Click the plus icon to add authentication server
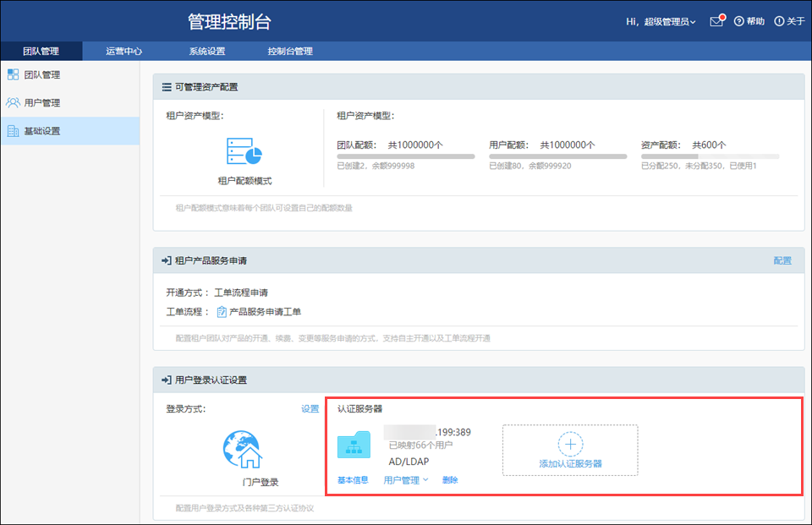Screen dimensions: 812x525 pos(570,444)
